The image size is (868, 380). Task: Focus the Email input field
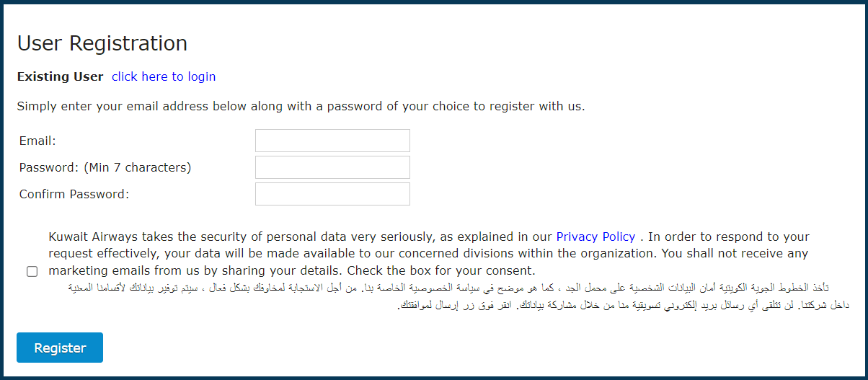click(x=332, y=141)
